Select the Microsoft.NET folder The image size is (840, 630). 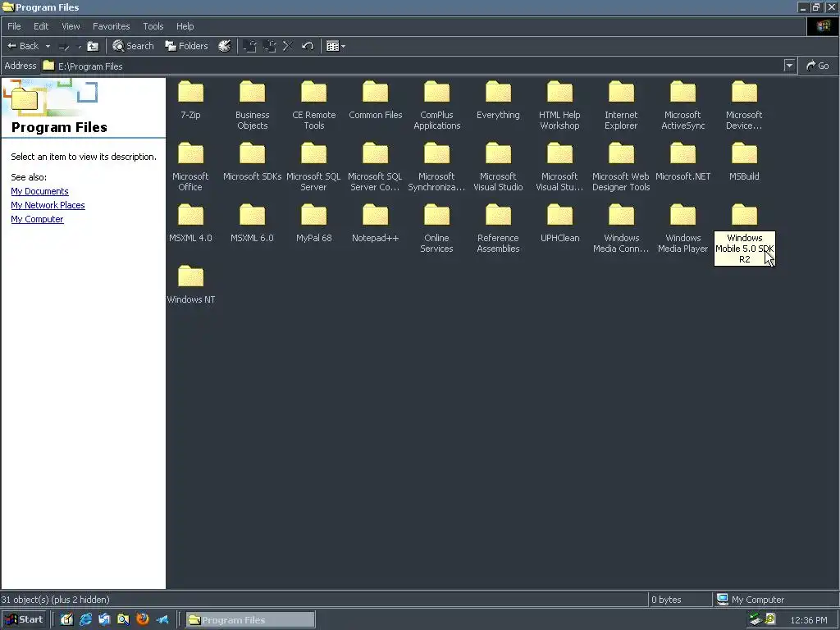tap(683, 162)
